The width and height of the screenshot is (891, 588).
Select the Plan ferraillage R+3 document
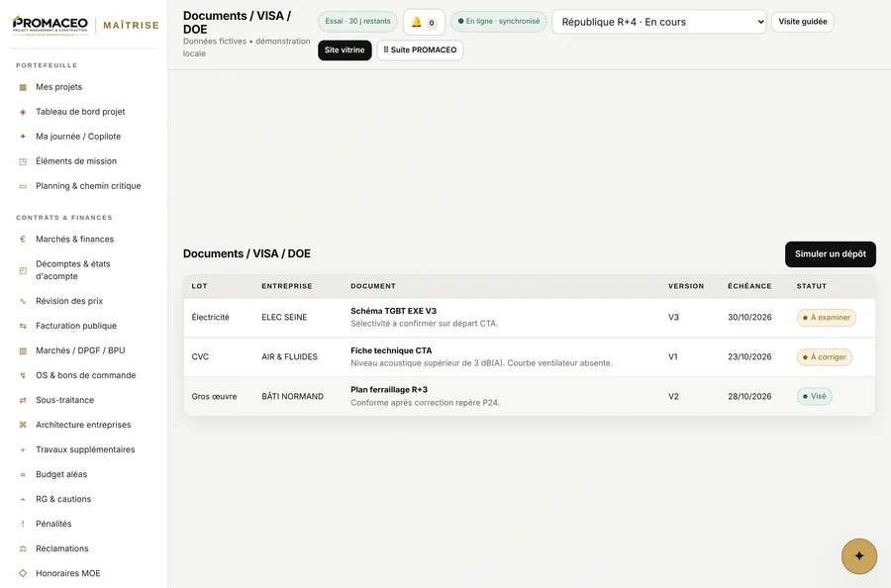[389, 390]
